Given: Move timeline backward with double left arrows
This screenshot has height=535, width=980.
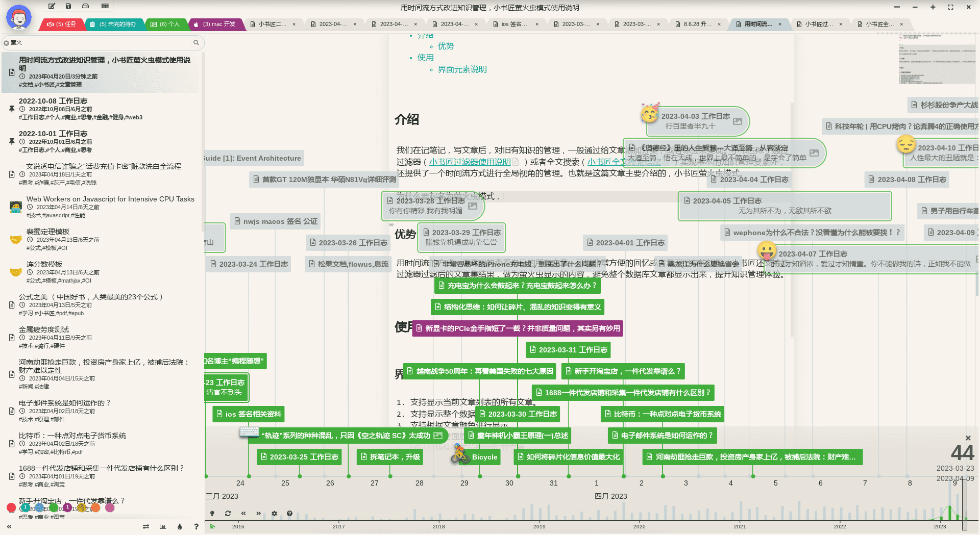Looking at the screenshot, I should (x=243, y=513).
